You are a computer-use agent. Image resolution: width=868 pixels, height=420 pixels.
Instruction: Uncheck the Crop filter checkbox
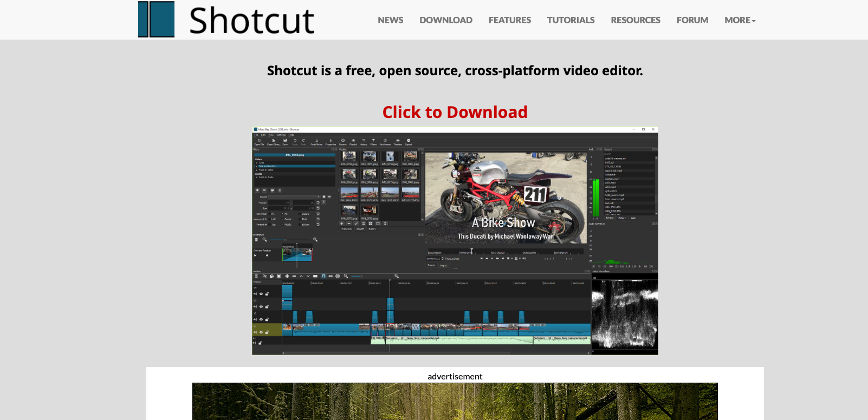[x=257, y=162]
